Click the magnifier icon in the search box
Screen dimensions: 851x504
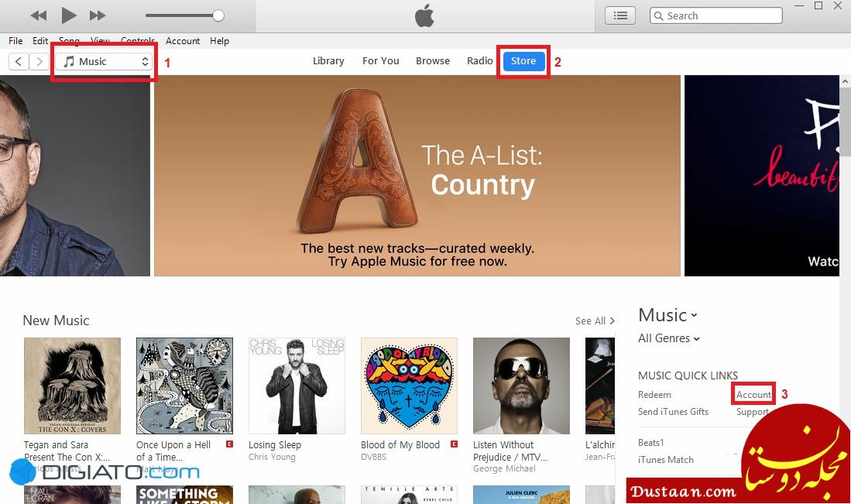tap(658, 15)
